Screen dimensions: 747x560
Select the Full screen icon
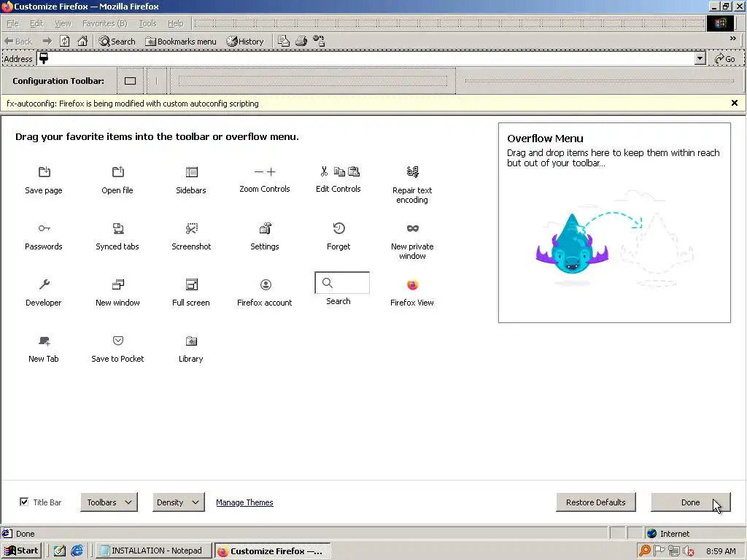[x=192, y=284]
